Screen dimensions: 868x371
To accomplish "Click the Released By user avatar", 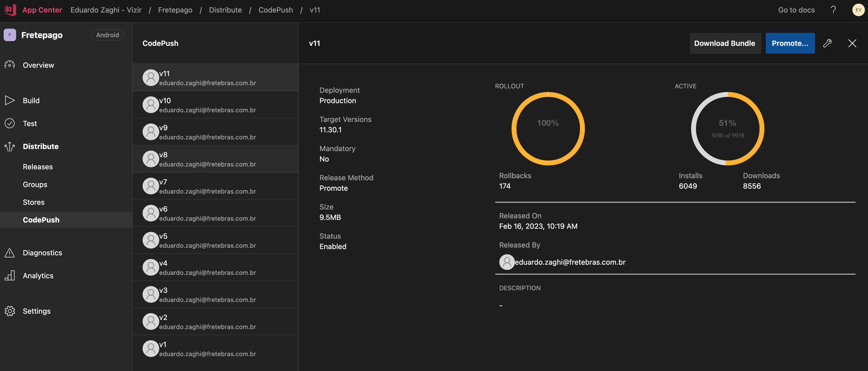I will coord(507,262).
